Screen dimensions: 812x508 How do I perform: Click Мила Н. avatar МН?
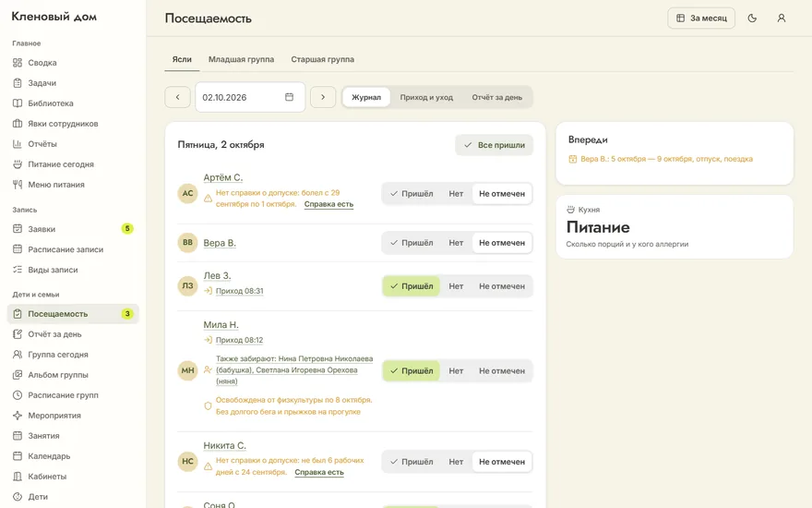[187, 370]
